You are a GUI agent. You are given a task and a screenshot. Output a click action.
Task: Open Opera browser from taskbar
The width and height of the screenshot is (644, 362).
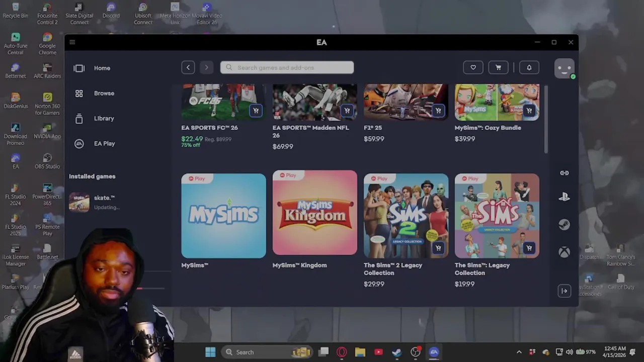point(342,352)
